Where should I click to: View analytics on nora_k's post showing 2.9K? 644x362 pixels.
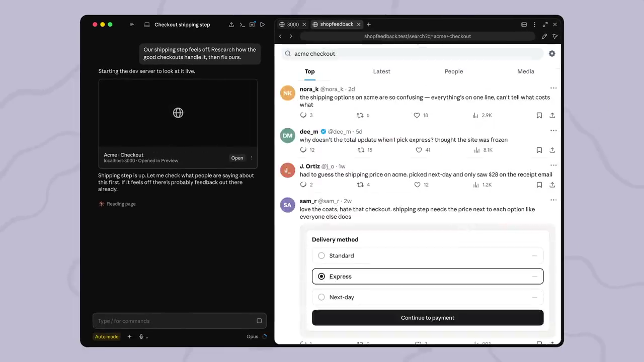[x=475, y=115]
